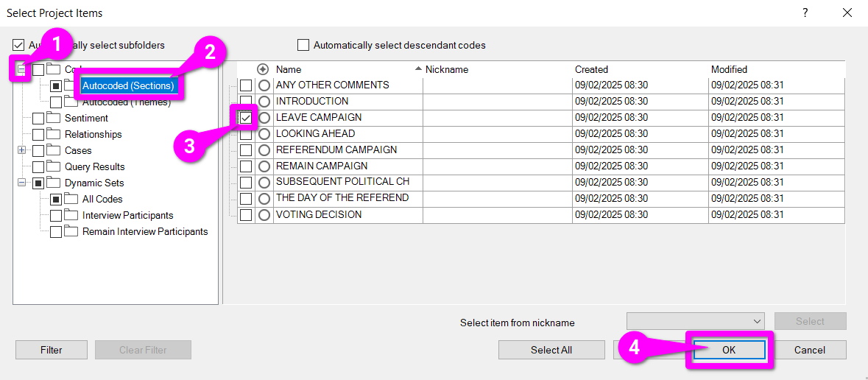Click the circle icon next to VOTING DECISION
The height and width of the screenshot is (380, 868).
(x=264, y=215)
